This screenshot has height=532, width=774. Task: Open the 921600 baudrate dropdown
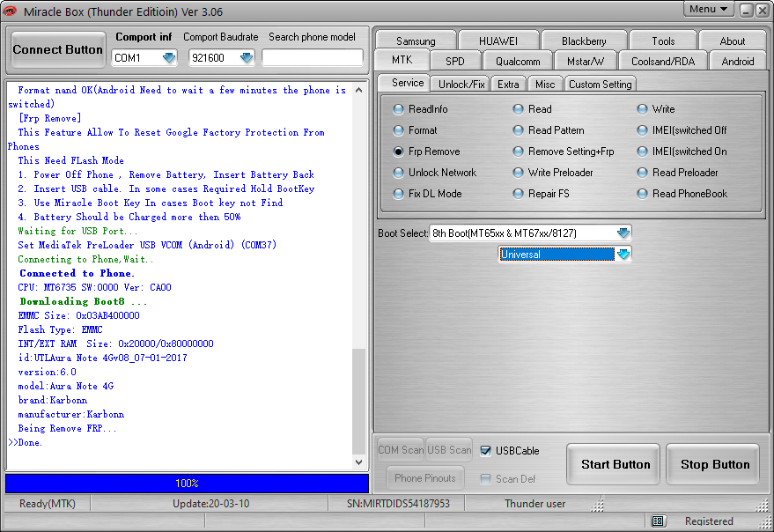point(247,58)
